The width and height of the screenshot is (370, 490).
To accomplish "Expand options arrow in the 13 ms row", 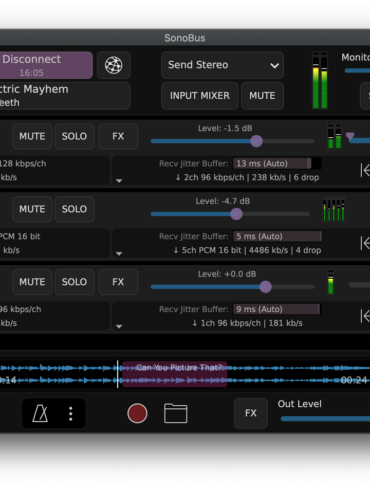I will coord(119,181).
